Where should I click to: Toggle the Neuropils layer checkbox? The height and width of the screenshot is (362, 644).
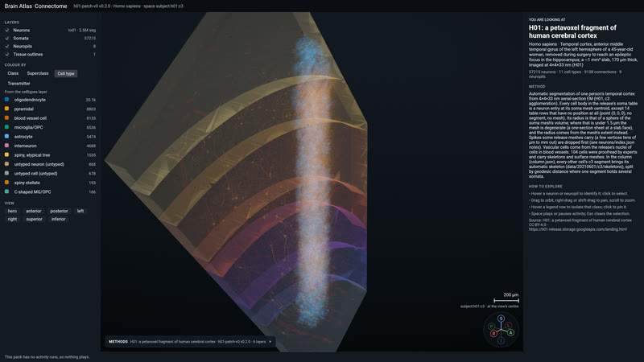coord(7,47)
